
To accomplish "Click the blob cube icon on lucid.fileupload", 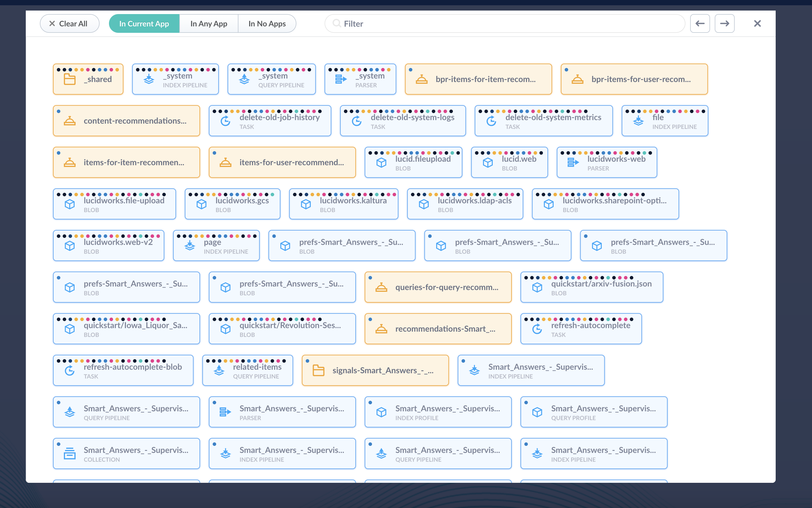I will pyautogui.click(x=381, y=163).
